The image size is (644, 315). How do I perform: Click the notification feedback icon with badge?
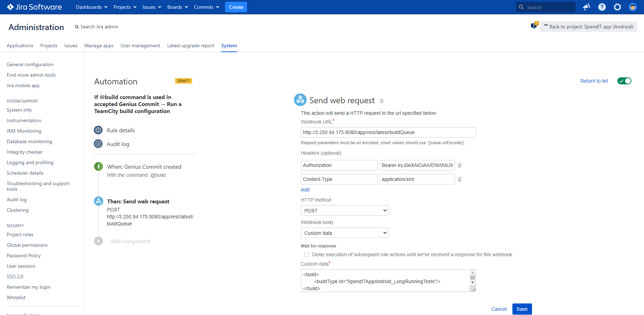(534, 26)
